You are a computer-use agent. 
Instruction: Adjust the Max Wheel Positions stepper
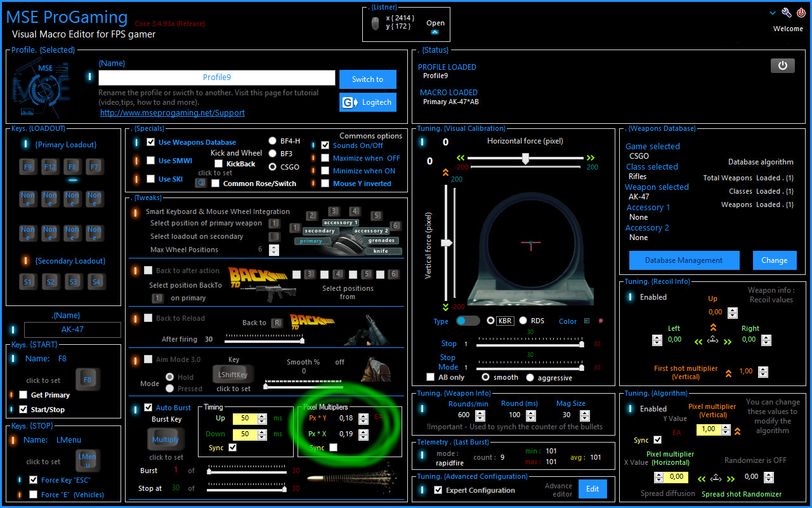click(x=274, y=250)
